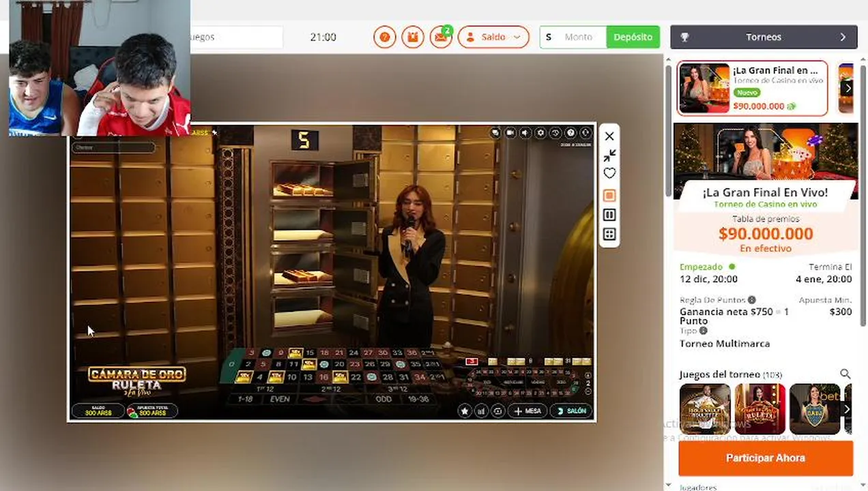The width and height of the screenshot is (868, 491).
Task: Click the star favorites icon in game bar
Action: (x=465, y=411)
